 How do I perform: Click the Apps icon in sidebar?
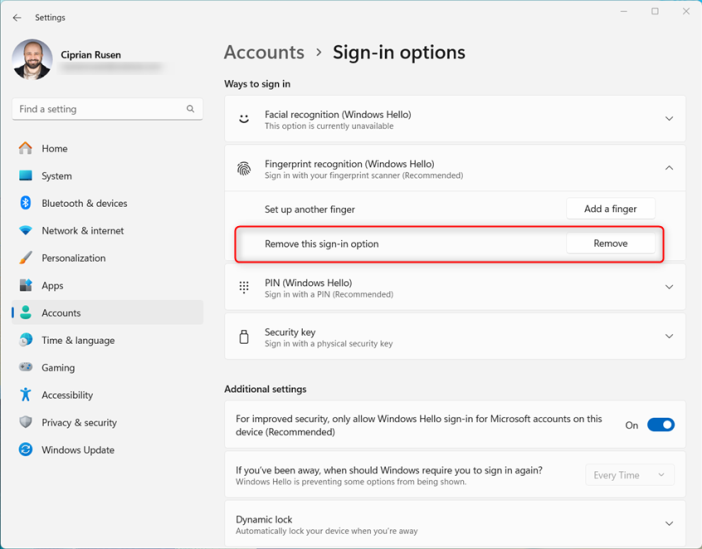click(x=26, y=285)
